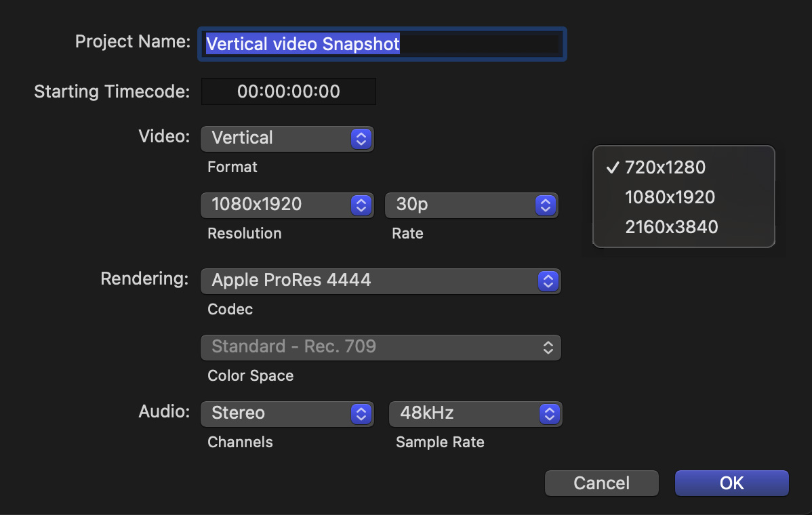Click the Project Name text field
Viewport: 812px width, 515px height.
click(382, 44)
